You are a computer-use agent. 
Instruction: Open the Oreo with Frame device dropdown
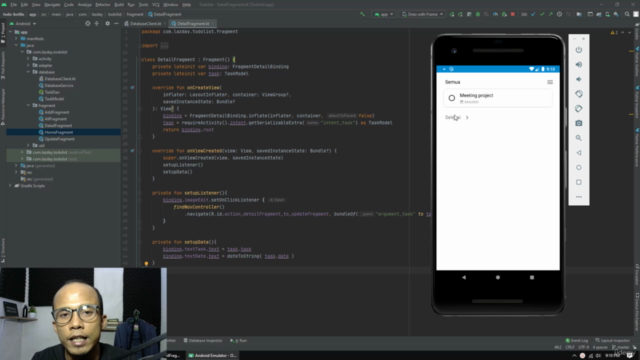[422, 14]
